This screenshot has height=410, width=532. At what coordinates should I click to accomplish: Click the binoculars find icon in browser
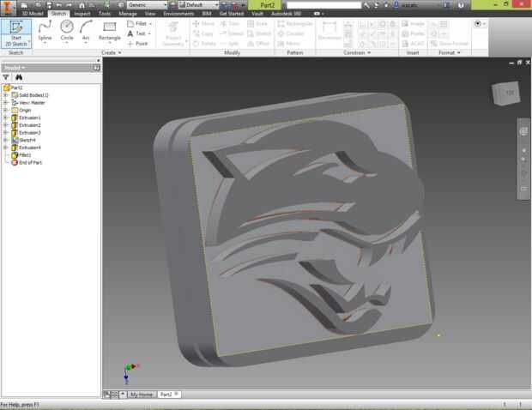pos(19,77)
